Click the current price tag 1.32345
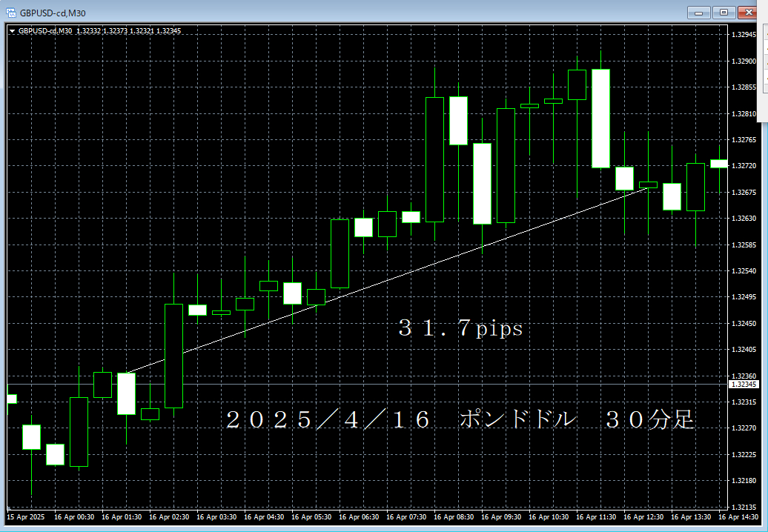This screenshot has height=532, width=768. click(x=744, y=385)
